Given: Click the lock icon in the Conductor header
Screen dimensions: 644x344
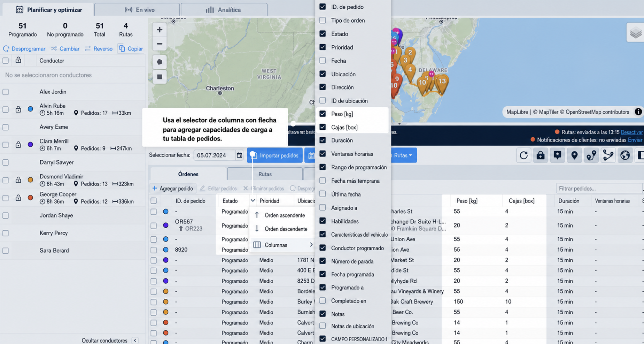Looking at the screenshot, I should (x=18, y=60).
